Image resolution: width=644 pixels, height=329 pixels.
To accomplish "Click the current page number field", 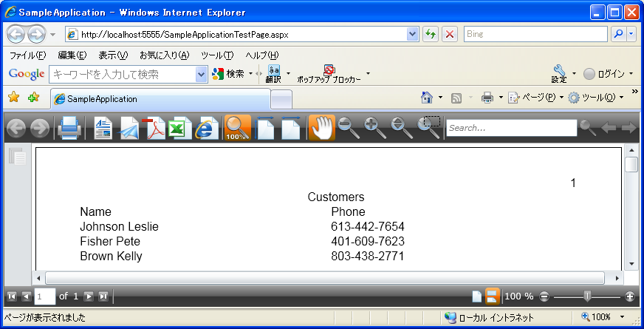I will [45, 296].
